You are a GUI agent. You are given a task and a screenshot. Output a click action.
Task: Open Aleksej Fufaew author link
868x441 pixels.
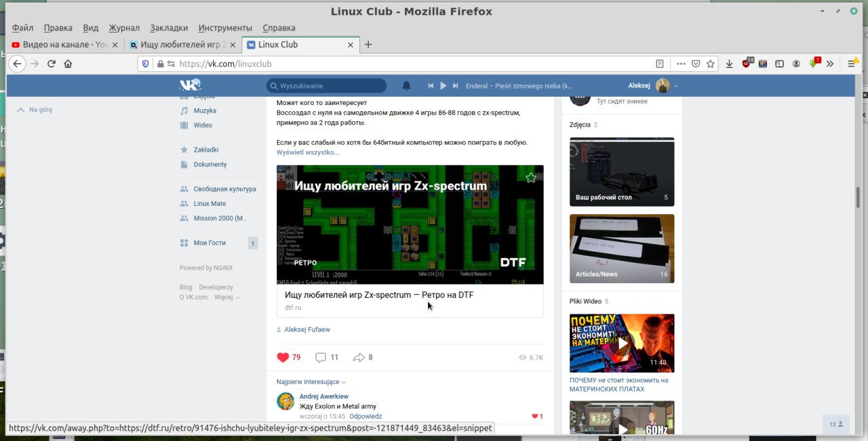[307, 329]
